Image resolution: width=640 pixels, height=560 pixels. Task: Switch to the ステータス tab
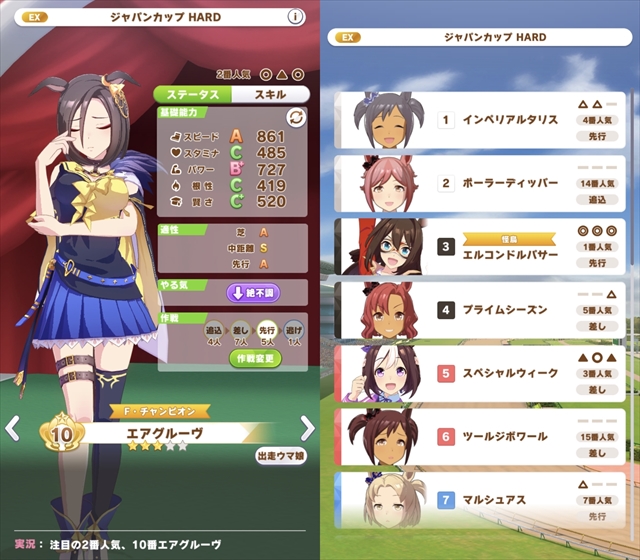pos(193,95)
